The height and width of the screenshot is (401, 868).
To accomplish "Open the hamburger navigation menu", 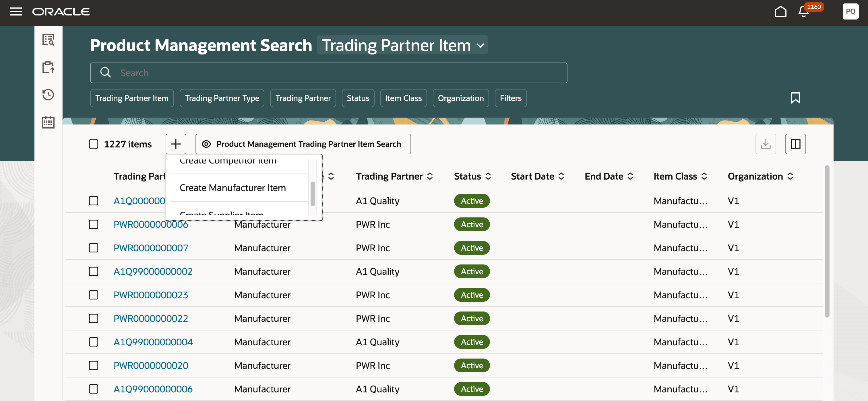I will [16, 11].
